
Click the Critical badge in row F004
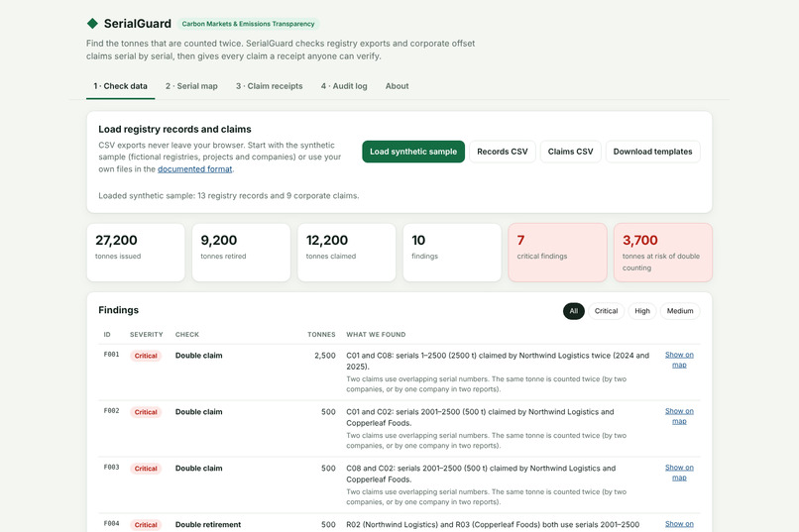click(146, 525)
